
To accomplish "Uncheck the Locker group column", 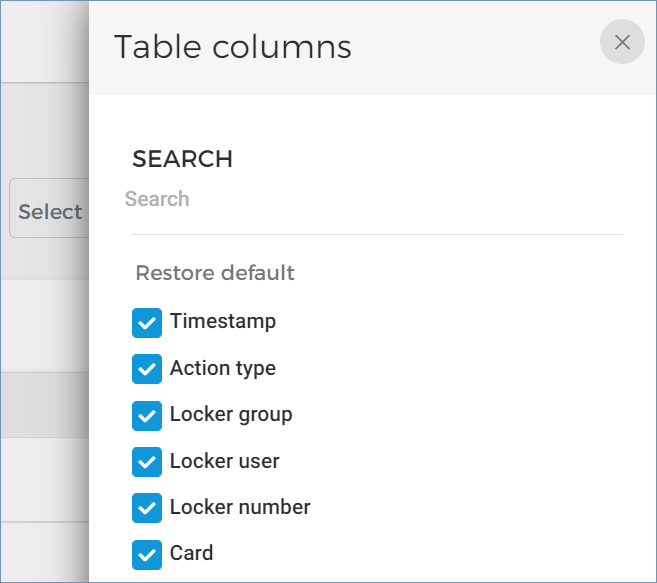I will 147,416.
